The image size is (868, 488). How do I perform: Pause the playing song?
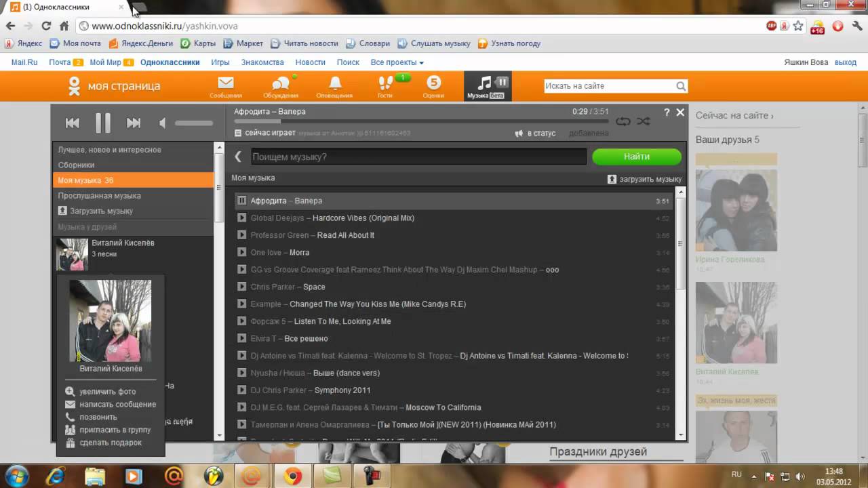102,123
